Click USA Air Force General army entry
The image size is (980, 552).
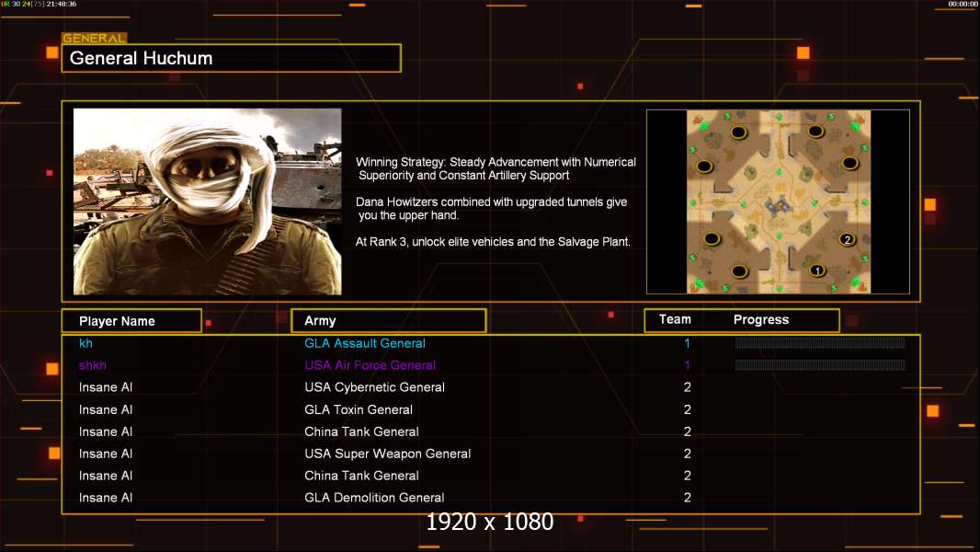point(370,365)
